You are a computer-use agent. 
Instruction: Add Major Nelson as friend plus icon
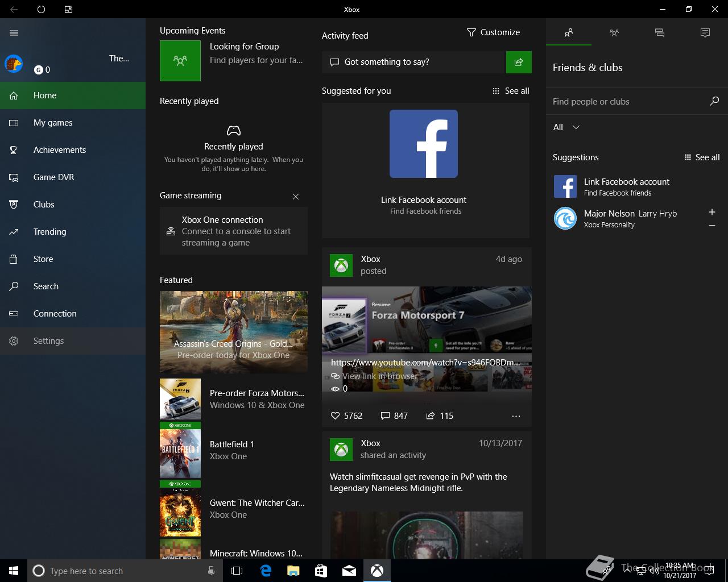pyautogui.click(x=712, y=212)
